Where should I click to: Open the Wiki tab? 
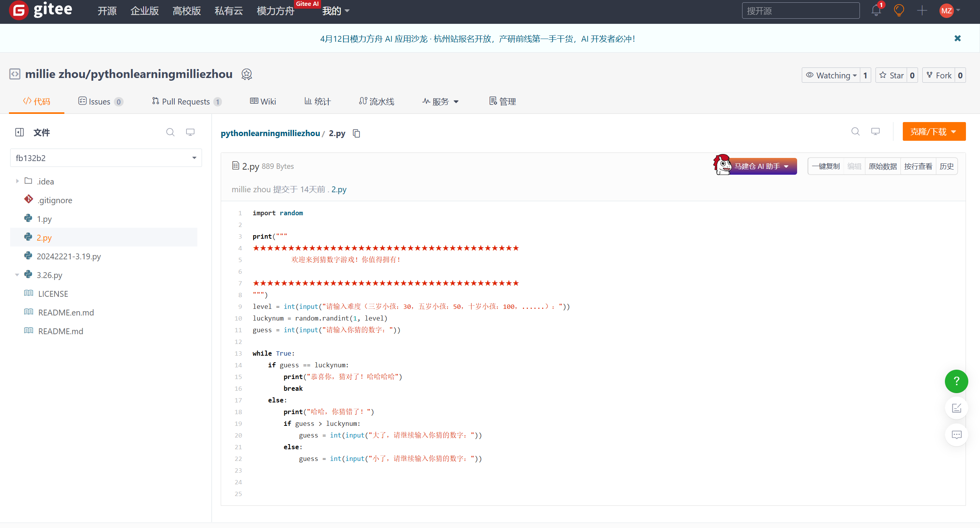(x=263, y=101)
